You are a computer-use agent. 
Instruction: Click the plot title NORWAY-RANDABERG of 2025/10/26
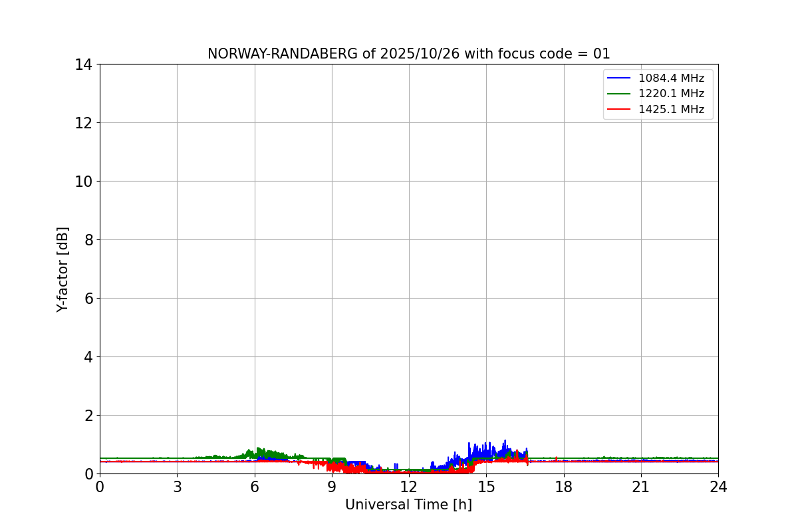coord(408,54)
